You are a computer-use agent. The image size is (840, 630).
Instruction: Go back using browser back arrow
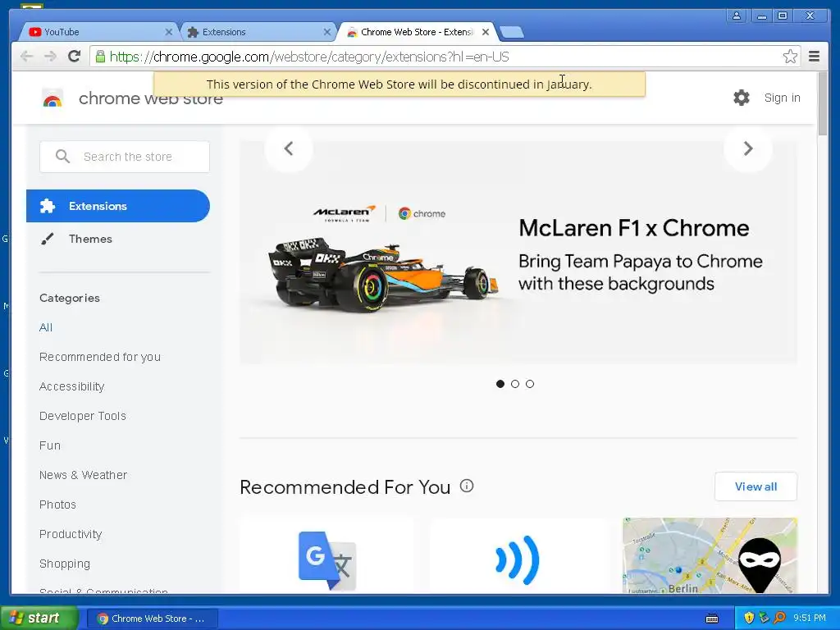(26, 57)
